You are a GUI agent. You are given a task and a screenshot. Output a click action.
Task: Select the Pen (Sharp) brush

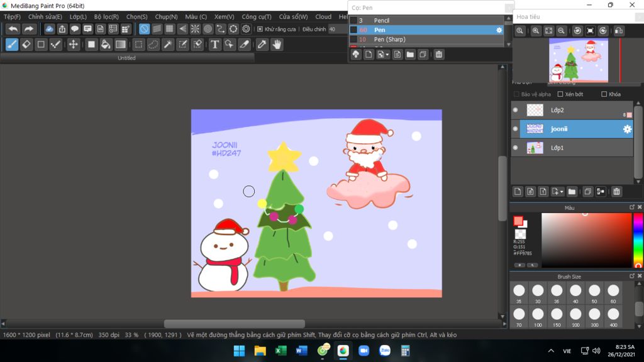pyautogui.click(x=426, y=40)
